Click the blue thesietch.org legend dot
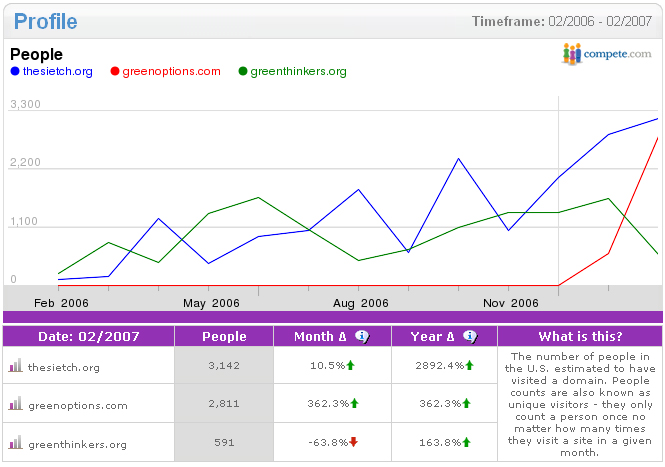Image resolution: width=665 pixels, height=467 pixels. click(15, 71)
